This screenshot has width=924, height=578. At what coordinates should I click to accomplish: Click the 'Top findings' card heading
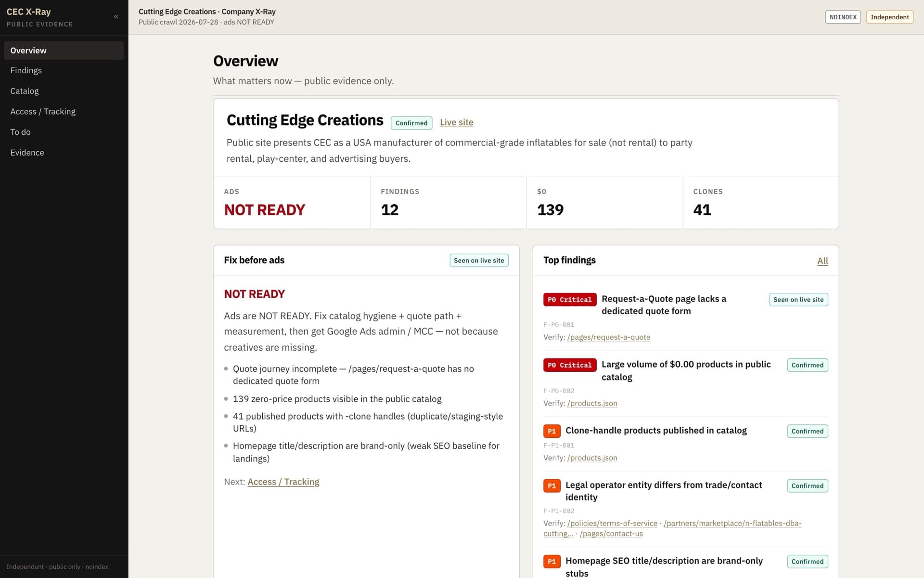pos(569,260)
